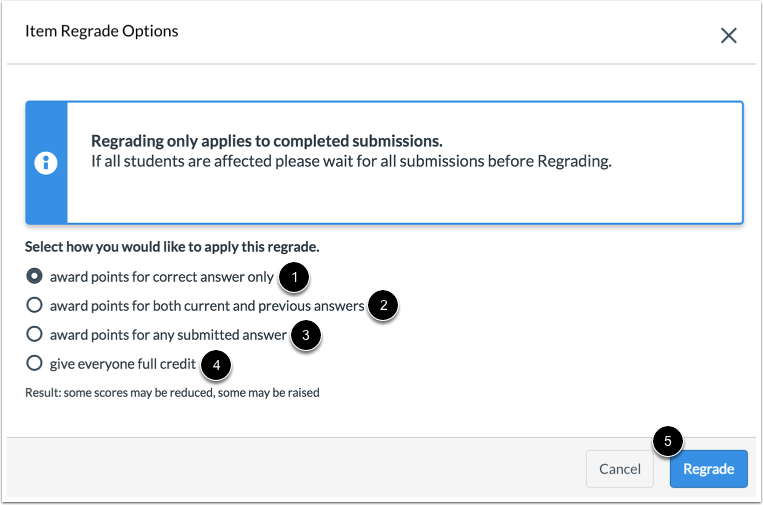
Task: Click the 'give everyone full credit' label text
Action: point(123,364)
